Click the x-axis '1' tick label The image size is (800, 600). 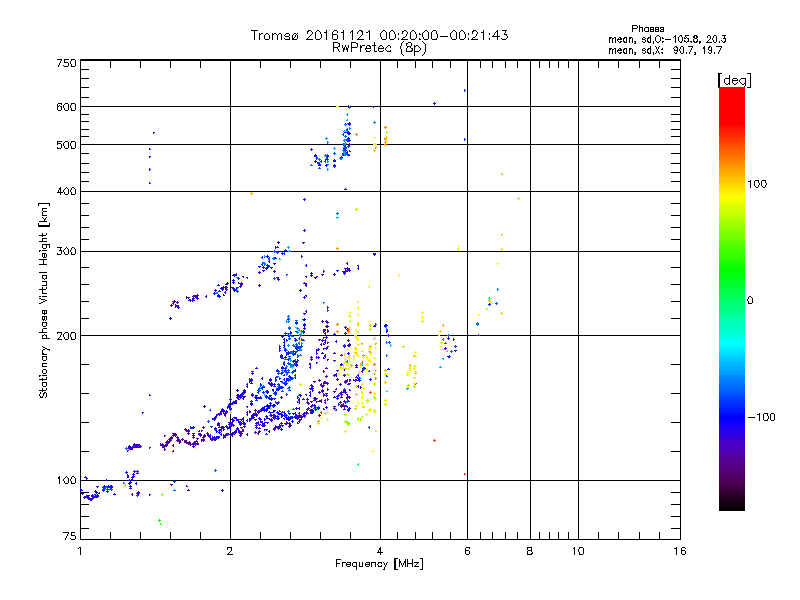click(x=80, y=551)
